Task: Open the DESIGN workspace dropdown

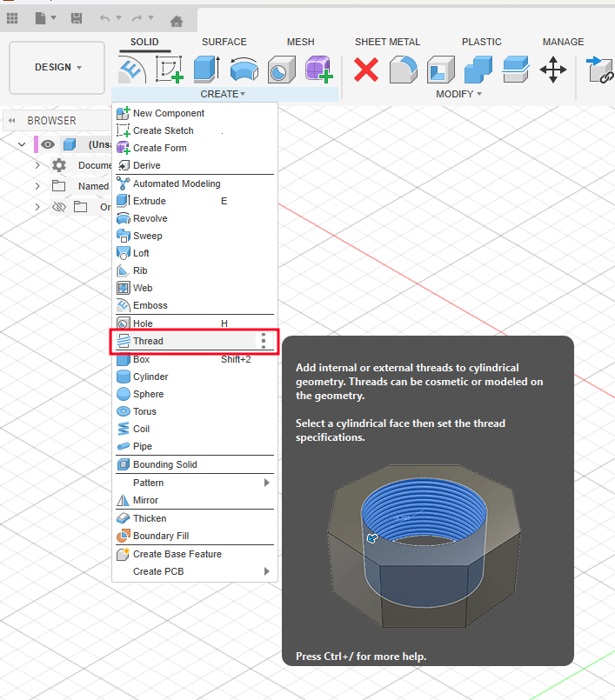Action: click(x=57, y=68)
